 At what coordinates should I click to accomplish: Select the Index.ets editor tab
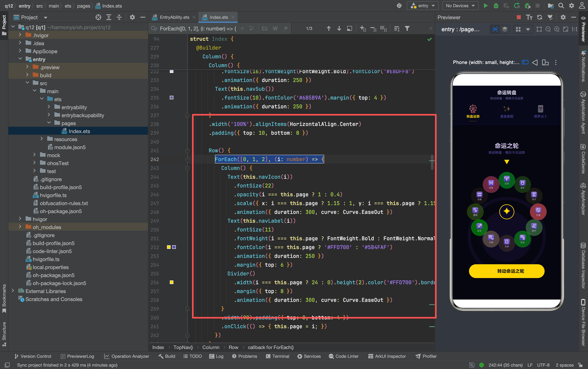tap(218, 17)
